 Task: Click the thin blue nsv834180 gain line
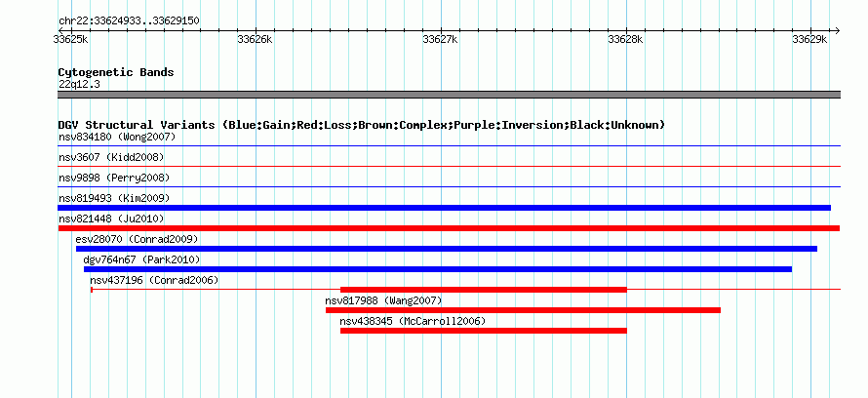coord(449,146)
